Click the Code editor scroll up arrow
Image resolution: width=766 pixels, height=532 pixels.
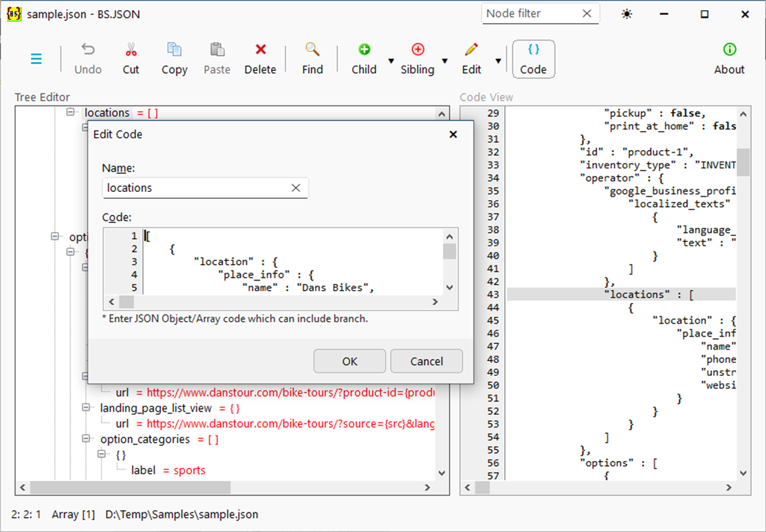click(x=450, y=237)
